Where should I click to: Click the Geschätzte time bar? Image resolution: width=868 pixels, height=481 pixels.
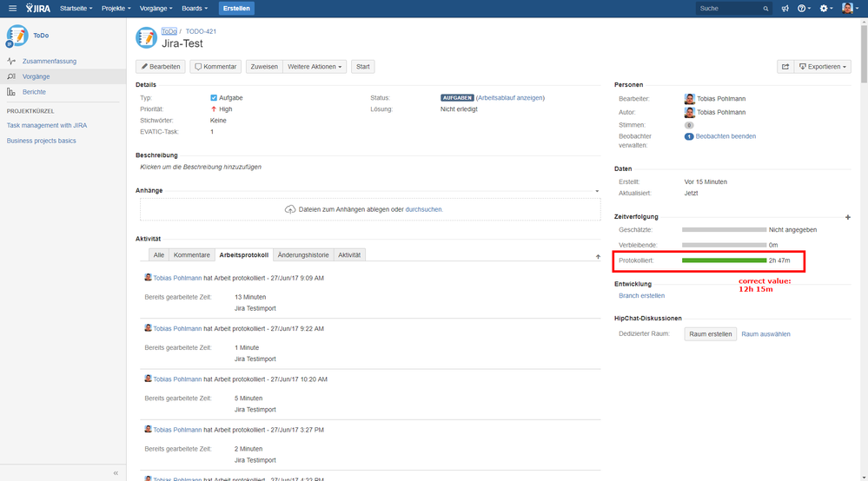click(x=724, y=229)
